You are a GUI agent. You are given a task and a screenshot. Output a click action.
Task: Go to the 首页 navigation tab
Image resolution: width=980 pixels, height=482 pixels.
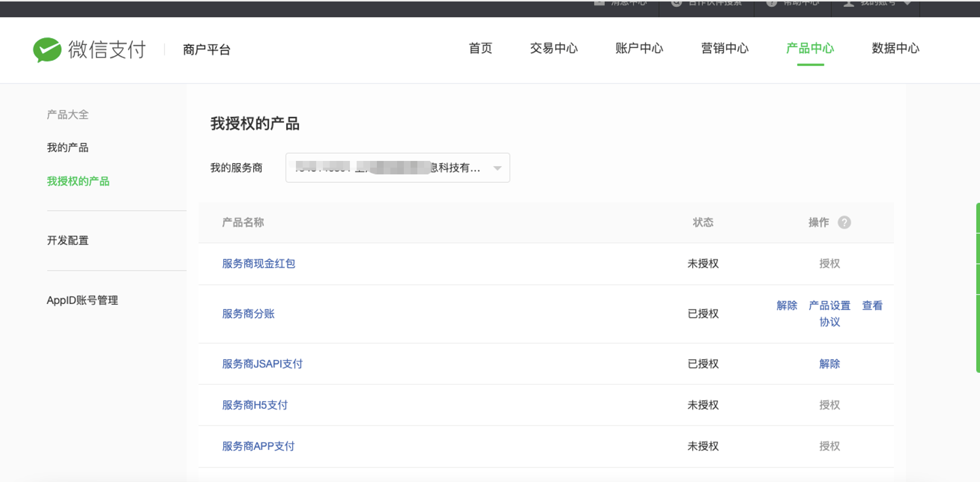pyautogui.click(x=480, y=48)
